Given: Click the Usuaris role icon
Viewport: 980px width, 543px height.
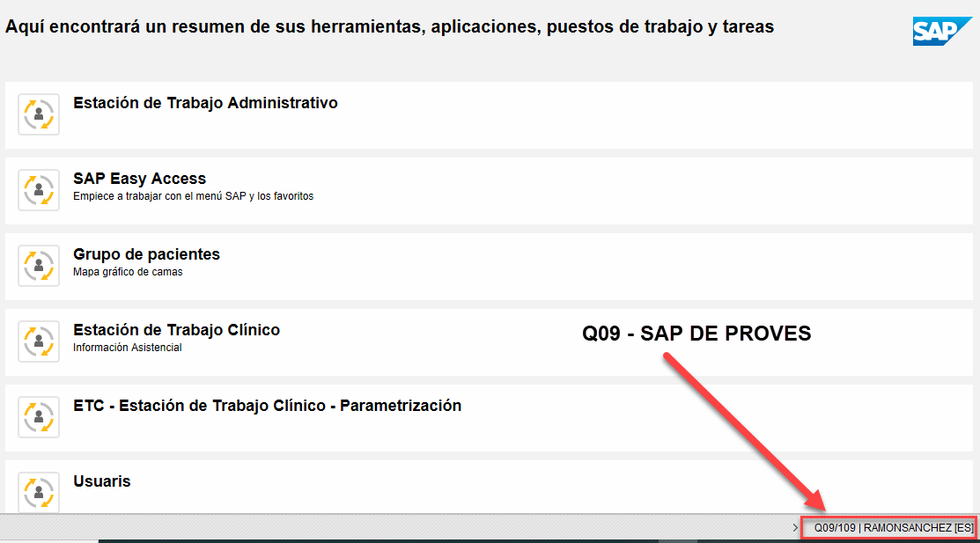Looking at the screenshot, I should pos(39,492).
